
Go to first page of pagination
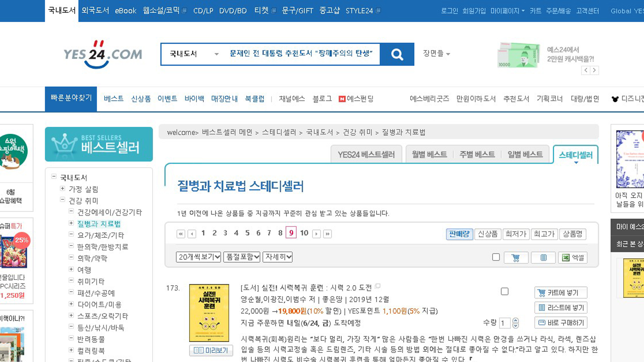(x=181, y=234)
